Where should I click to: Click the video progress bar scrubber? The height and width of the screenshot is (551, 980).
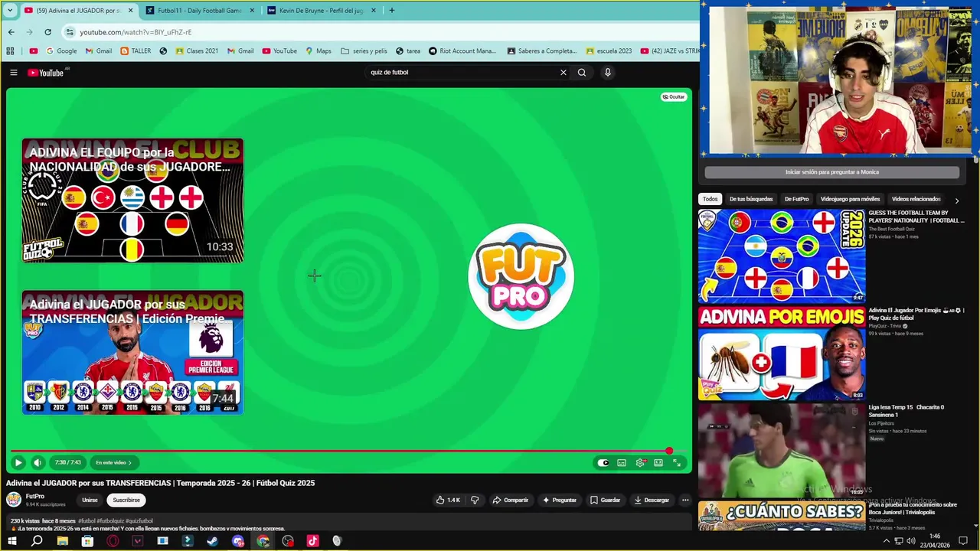tap(669, 451)
